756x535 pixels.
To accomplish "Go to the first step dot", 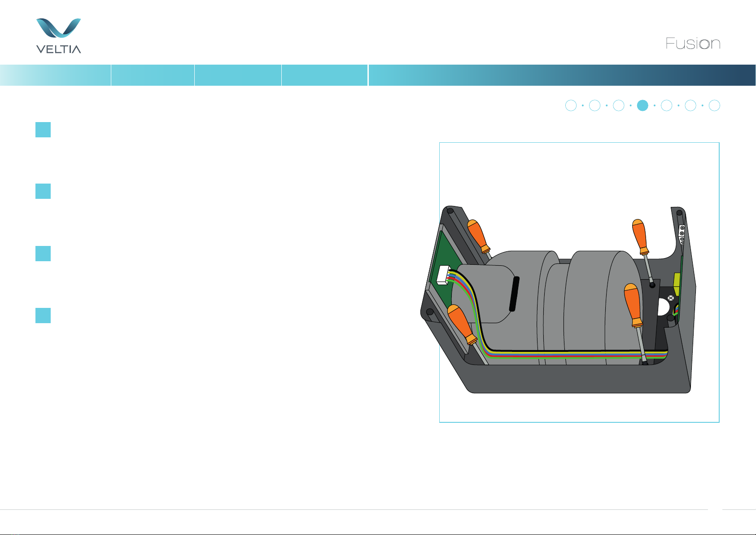I will coord(571,105).
